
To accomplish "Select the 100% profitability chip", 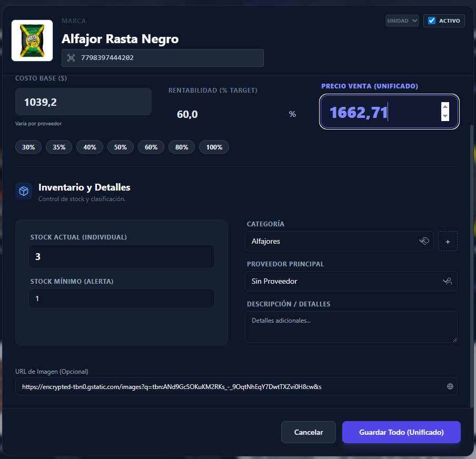I will [214, 147].
